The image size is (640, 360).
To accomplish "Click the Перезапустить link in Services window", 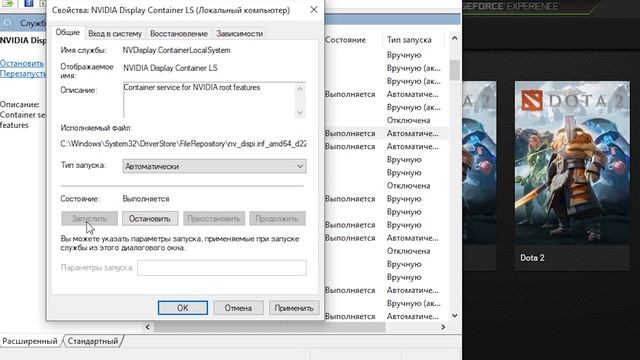I will point(23,73).
